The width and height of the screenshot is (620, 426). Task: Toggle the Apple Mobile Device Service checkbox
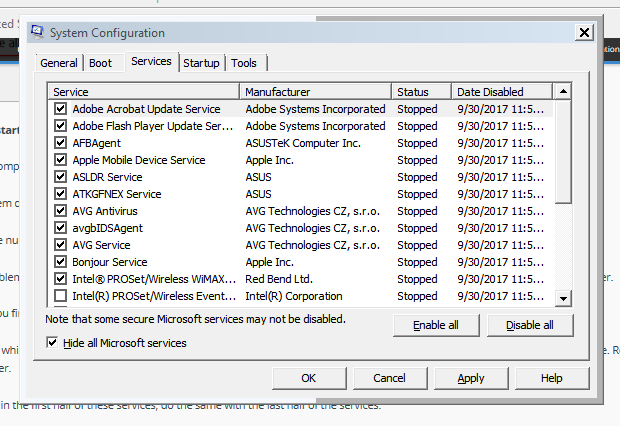(60, 160)
